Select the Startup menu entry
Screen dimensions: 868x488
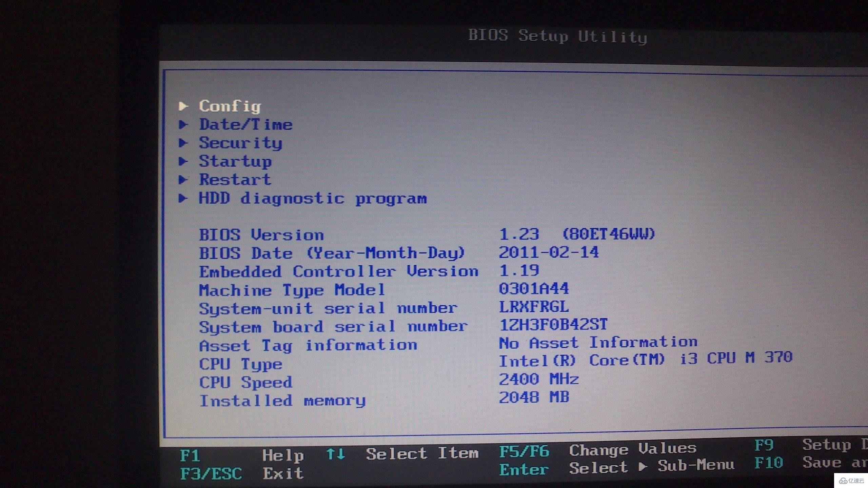(x=235, y=161)
